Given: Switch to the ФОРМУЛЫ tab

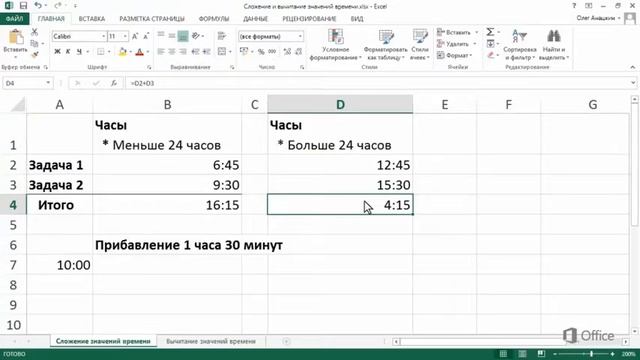Looking at the screenshot, I should (214, 19).
